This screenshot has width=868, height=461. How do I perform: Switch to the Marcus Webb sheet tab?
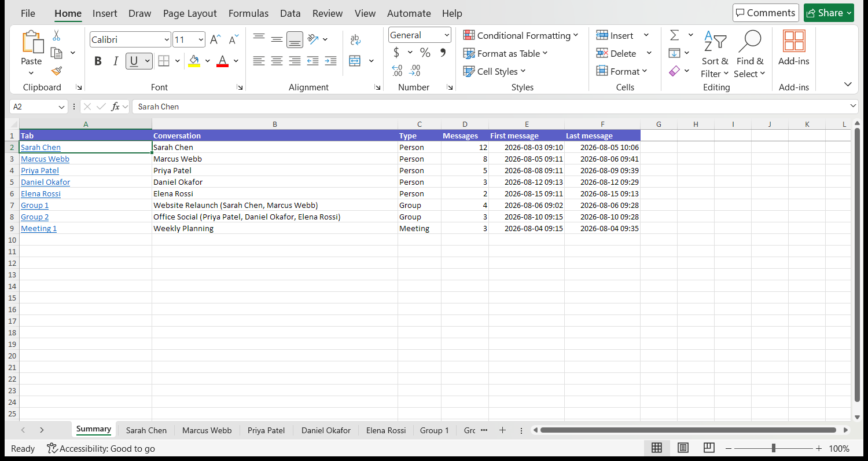point(207,430)
